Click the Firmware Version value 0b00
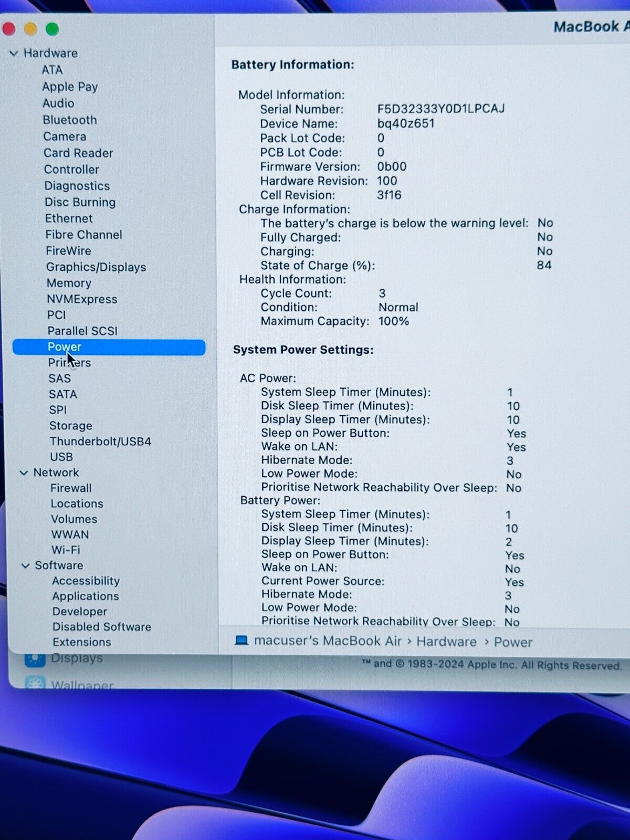 point(392,166)
